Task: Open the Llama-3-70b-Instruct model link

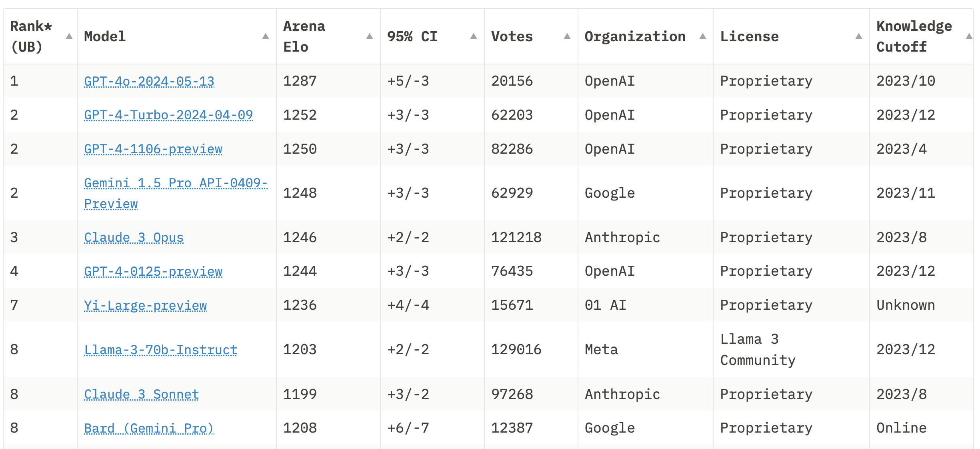Action: [161, 349]
